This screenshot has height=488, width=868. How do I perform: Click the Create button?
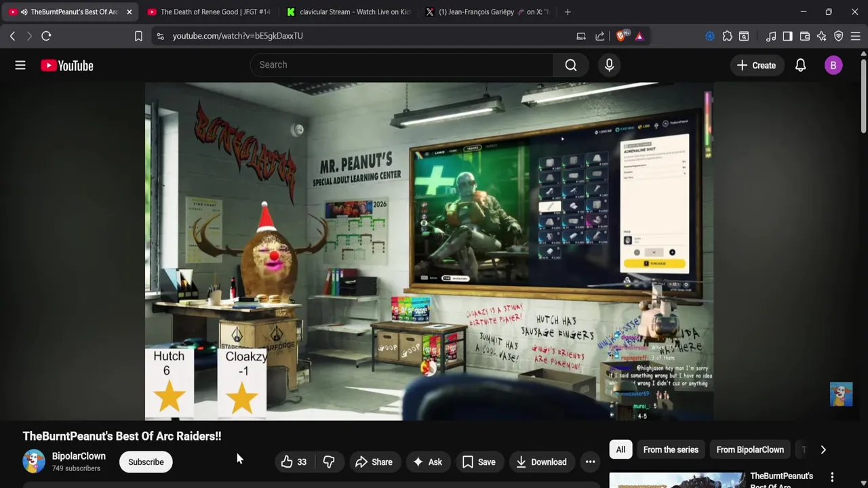756,65
